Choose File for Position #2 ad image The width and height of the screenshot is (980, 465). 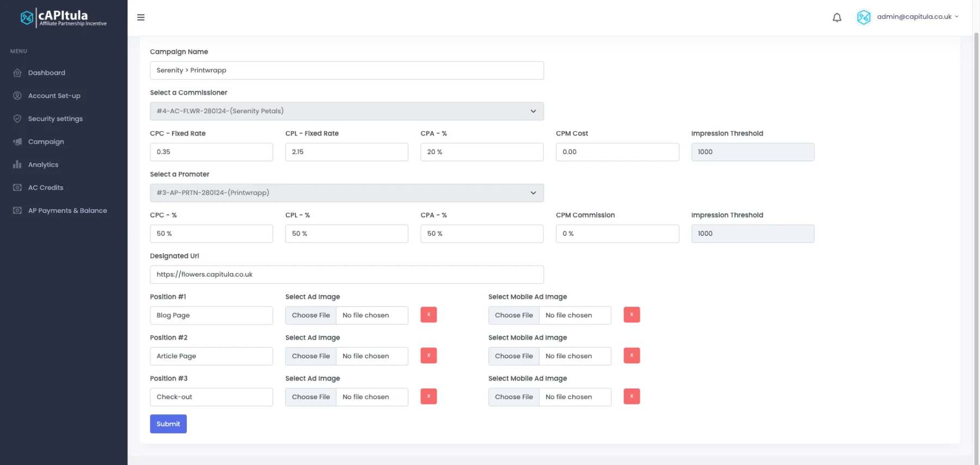pyautogui.click(x=311, y=356)
